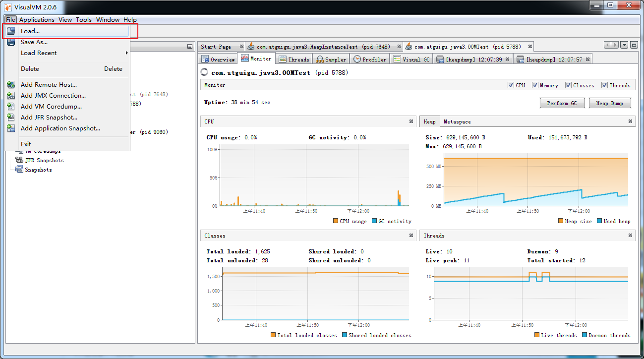The height and width of the screenshot is (359, 644).
Task: Click the Sampler tab icon
Action: tap(320, 59)
